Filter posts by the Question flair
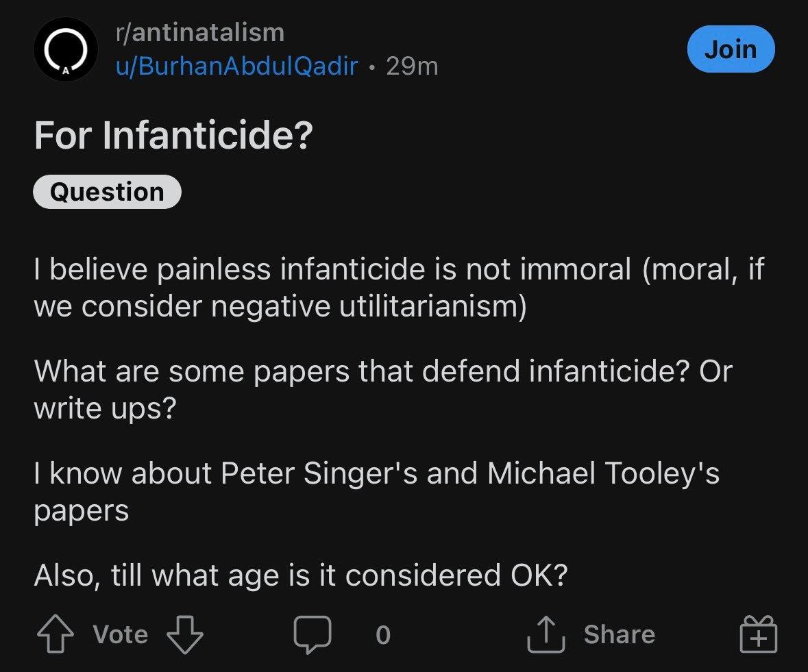The width and height of the screenshot is (808, 672). [107, 192]
